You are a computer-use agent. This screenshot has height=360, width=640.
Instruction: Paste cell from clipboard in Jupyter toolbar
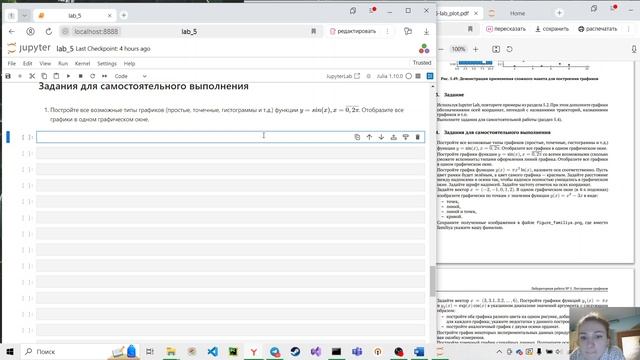[56, 76]
